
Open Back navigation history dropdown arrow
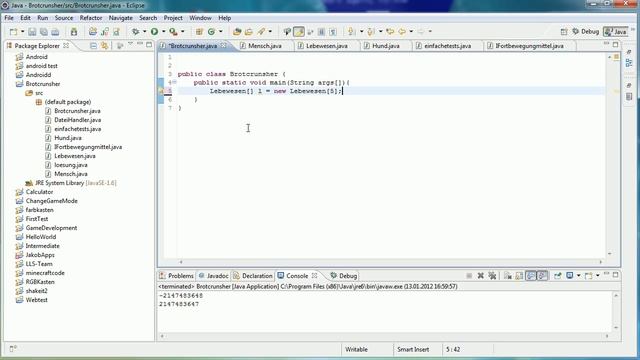click(x=411, y=31)
